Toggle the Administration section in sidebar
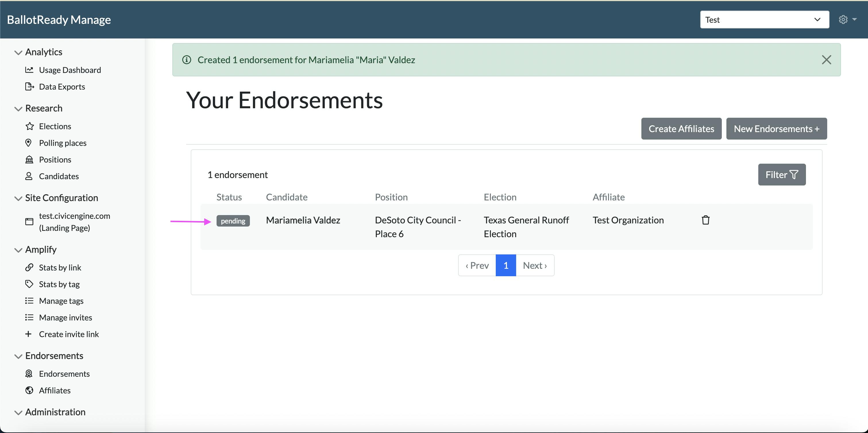Viewport: 868px width, 433px height. click(x=50, y=413)
